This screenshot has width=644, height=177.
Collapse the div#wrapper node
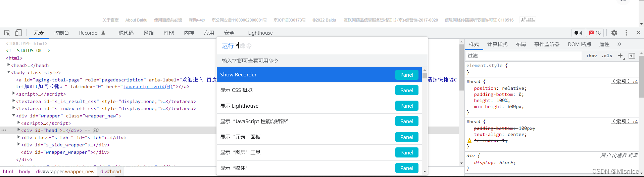14,115
